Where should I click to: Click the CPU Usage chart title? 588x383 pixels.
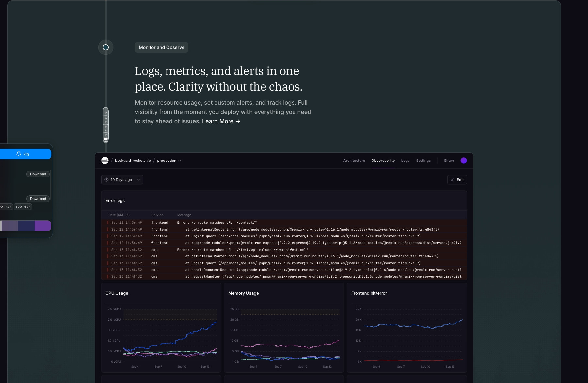click(x=117, y=293)
